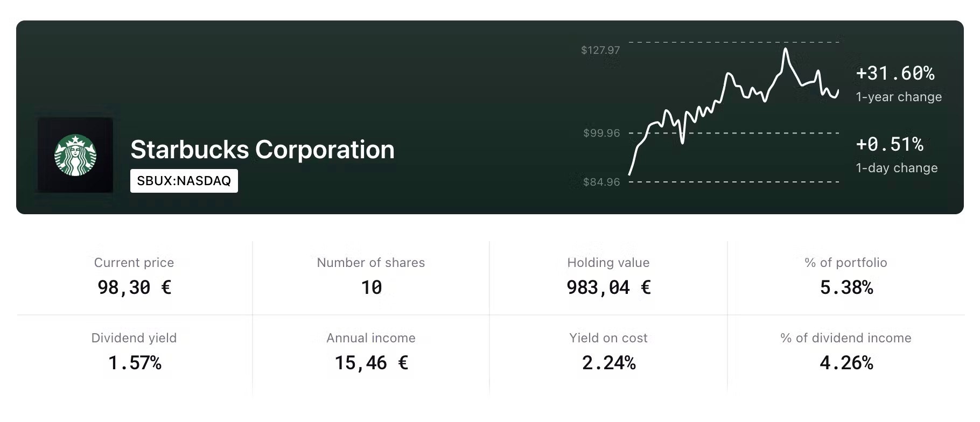This screenshot has width=980, height=422.
Task: Click the $127.97 high price label
Action: tap(600, 50)
